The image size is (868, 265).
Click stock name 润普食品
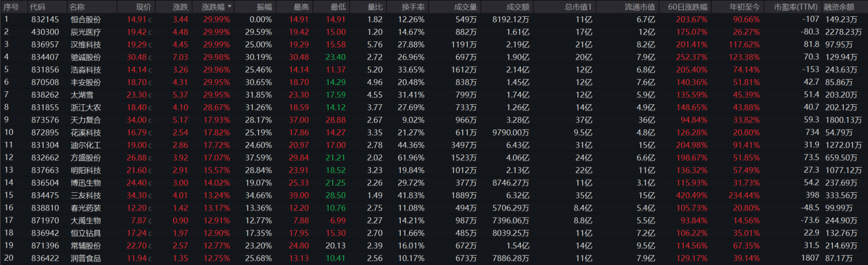[85, 258]
